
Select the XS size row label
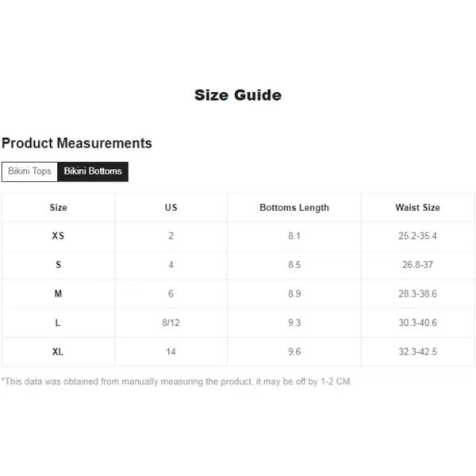pos(58,236)
